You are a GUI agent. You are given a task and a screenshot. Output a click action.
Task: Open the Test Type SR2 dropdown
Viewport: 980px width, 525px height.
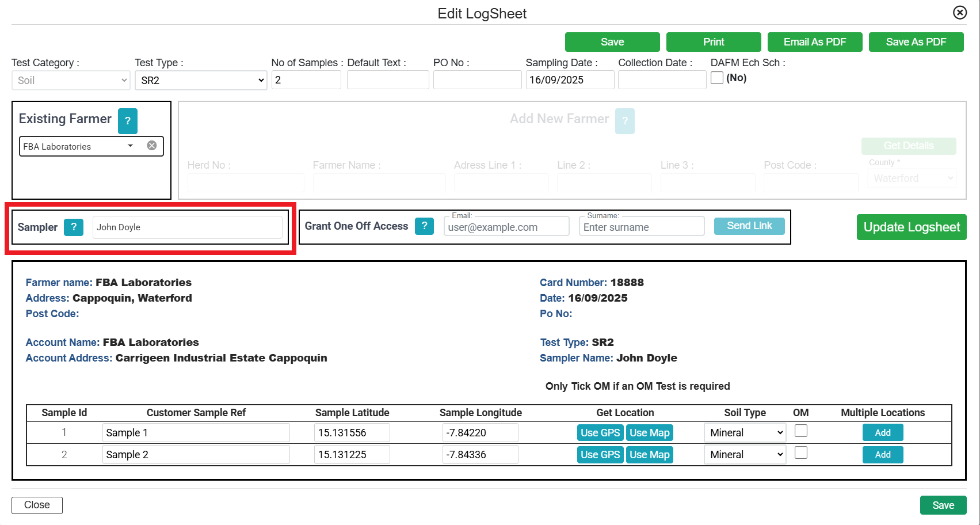click(x=200, y=81)
